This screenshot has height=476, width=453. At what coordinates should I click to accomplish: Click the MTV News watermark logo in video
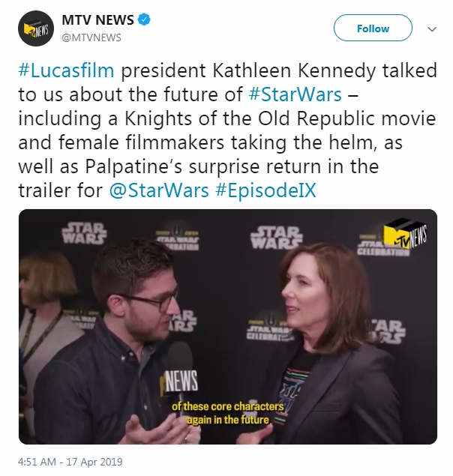tap(405, 233)
